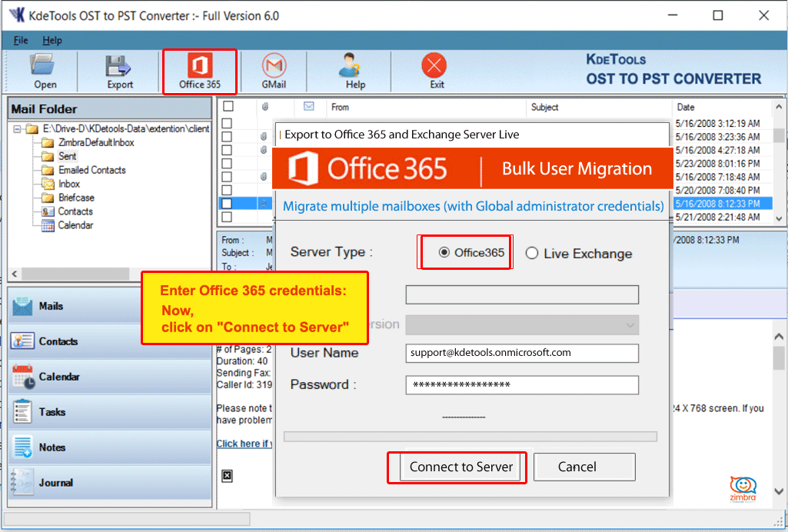
Task: Check the mail row dated 5/20/2008 7:08:40 PM
Action: click(227, 191)
